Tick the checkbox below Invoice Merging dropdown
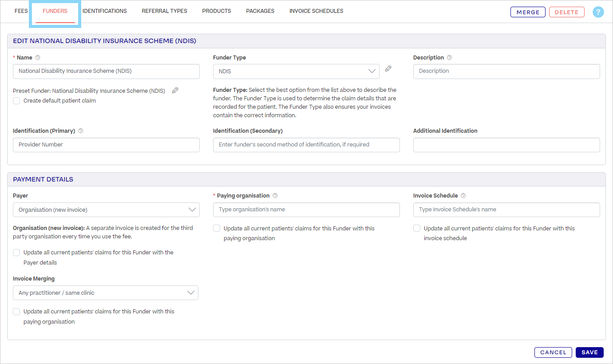Screen dimensions: 613x364 [16, 312]
